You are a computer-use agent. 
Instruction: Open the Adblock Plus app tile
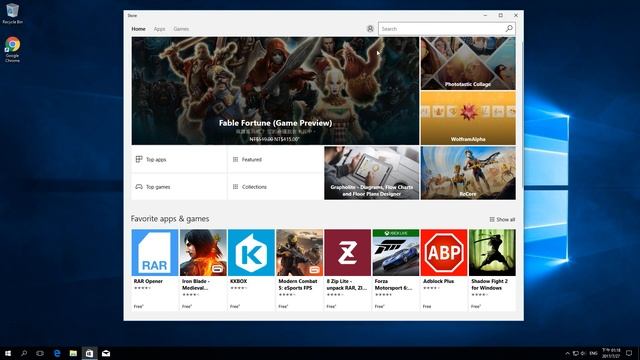click(x=444, y=270)
